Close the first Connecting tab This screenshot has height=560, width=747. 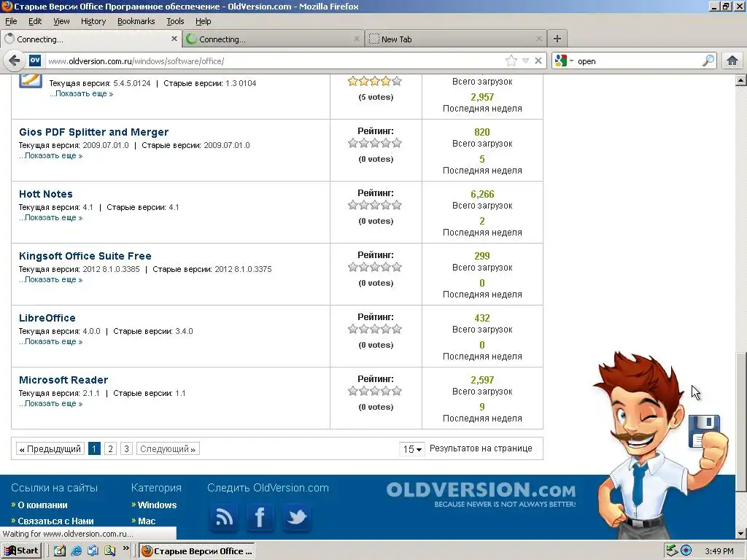(174, 39)
